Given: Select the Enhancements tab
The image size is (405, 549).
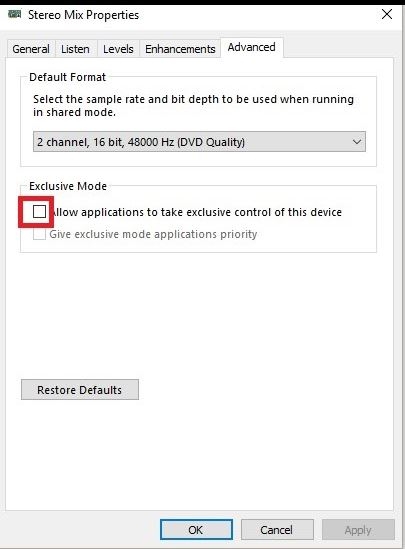Looking at the screenshot, I should pos(180,49).
